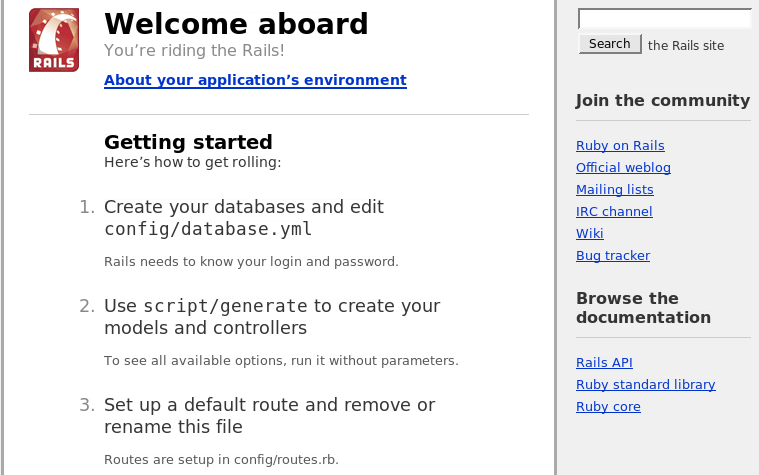Click 'You're riding the Rails!' subtitle
Viewport: 759px width, 475px height.
tap(194, 50)
